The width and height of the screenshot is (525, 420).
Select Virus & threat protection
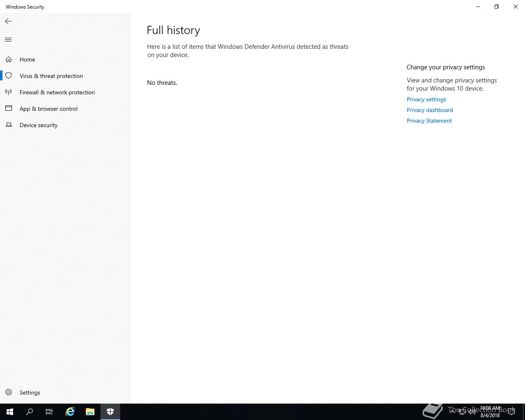pos(66,76)
